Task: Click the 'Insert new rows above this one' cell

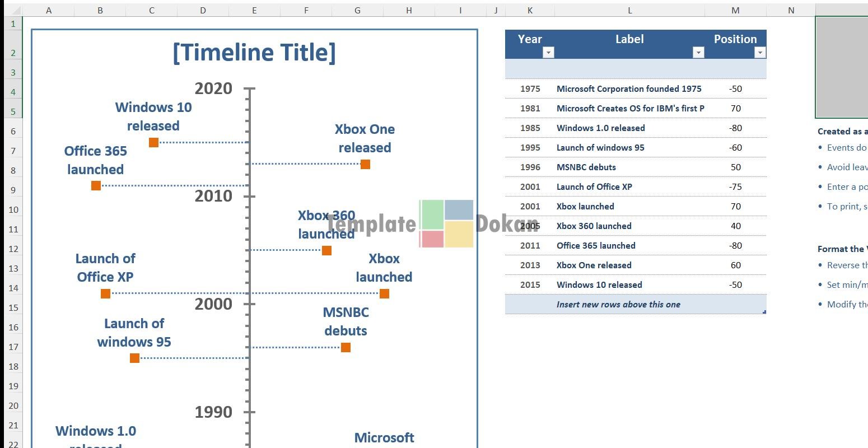Action: [x=618, y=305]
